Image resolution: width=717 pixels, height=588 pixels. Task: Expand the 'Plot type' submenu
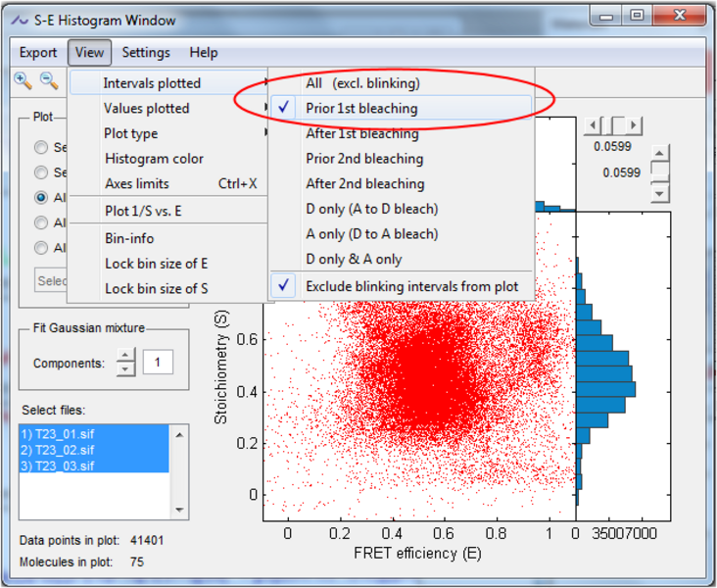[131, 133]
